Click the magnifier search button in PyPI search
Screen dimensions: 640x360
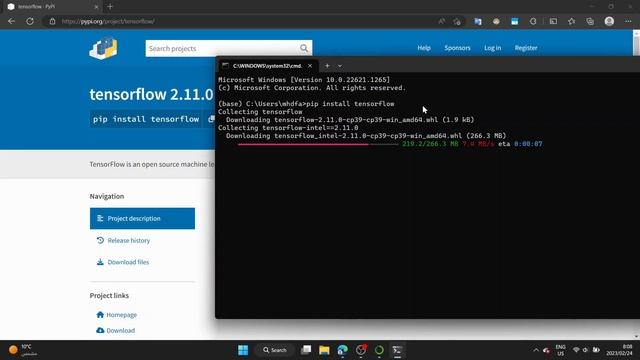[x=304, y=48]
